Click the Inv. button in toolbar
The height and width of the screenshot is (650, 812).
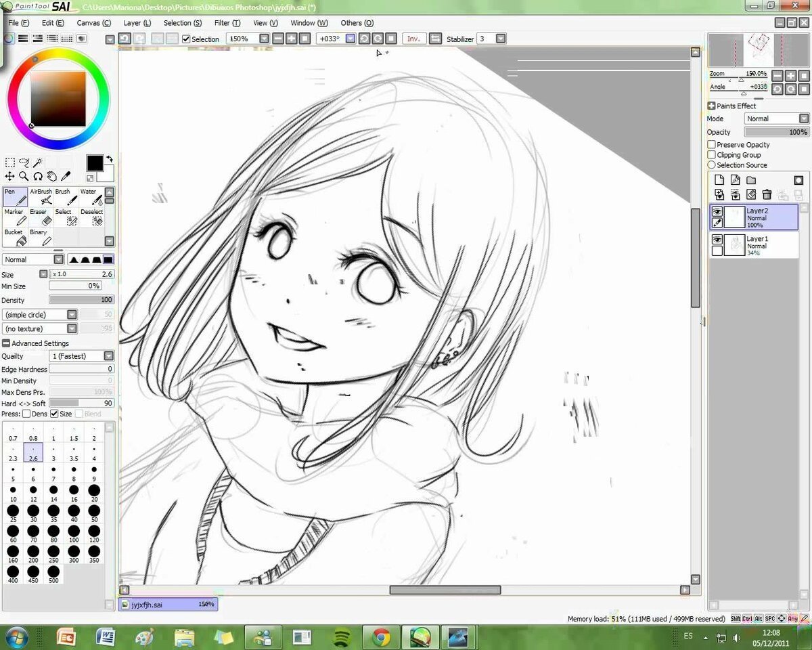[413, 39]
